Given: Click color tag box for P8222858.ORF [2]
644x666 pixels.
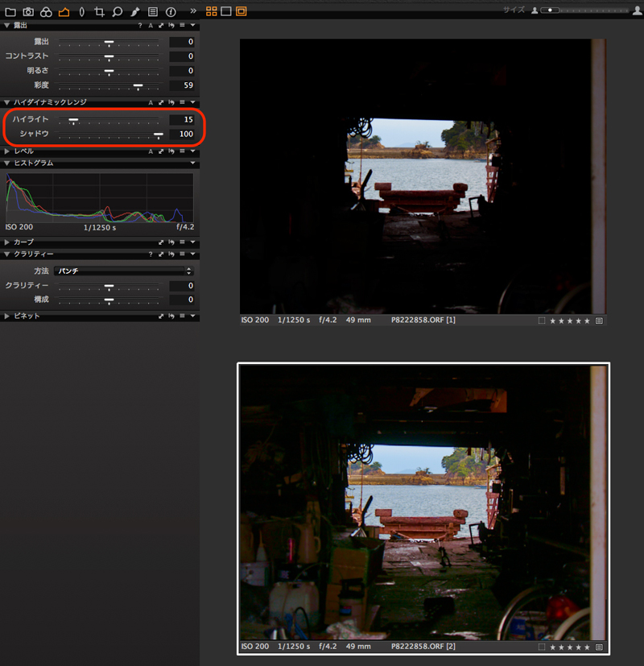Looking at the screenshot, I should tap(542, 647).
